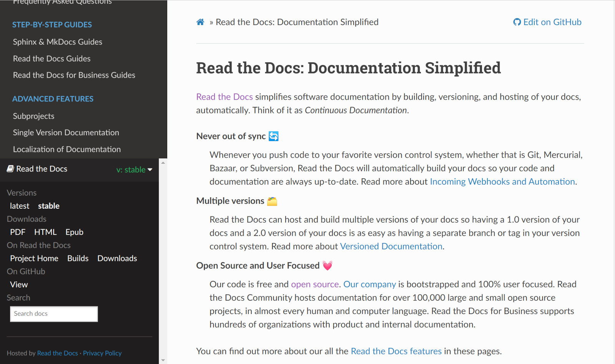
Task: Click the home icon in breadcrumb
Action: coord(200,22)
